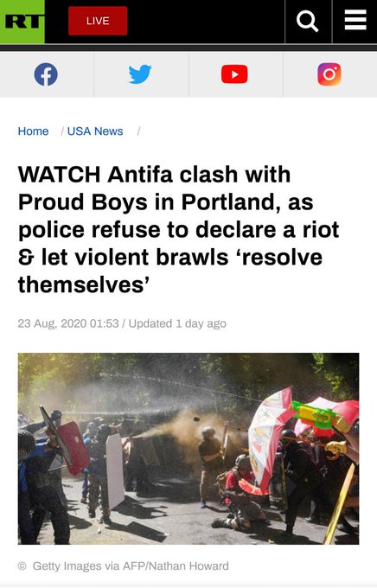Open the article's main protest photo
The width and height of the screenshot is (377, 588).
click(x=188, y=449)
